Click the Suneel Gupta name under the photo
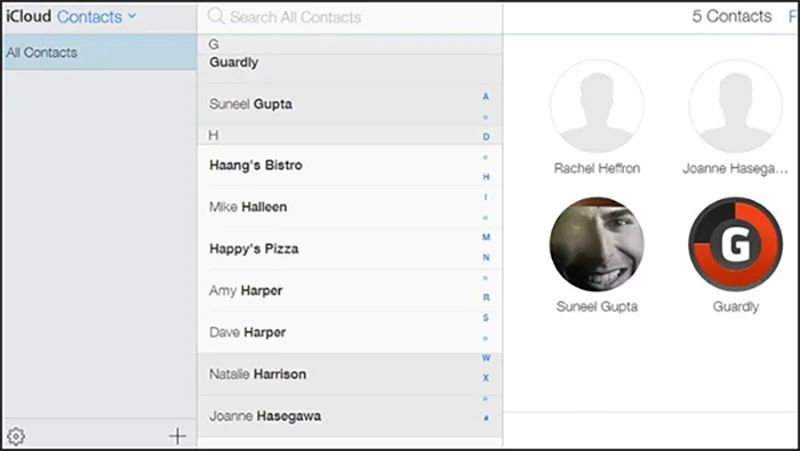 (x=597, y=307)
